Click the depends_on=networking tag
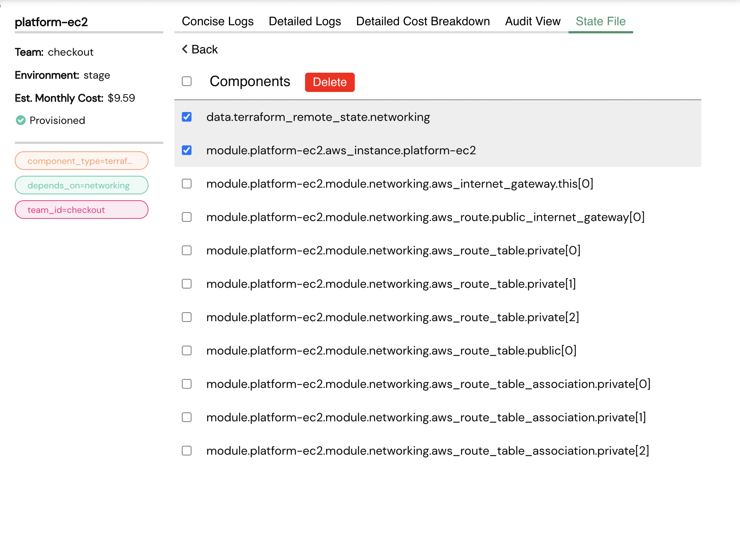Viewport: 740px width, 560px height. point(82,185)
